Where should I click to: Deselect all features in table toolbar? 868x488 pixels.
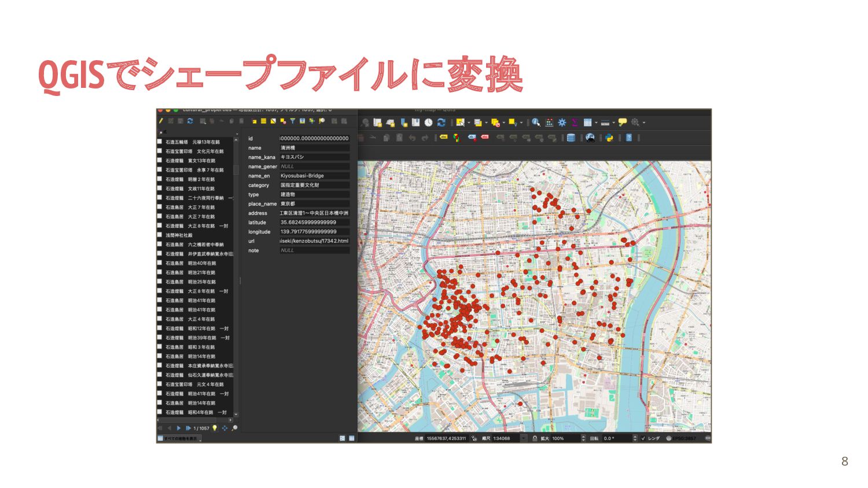[283, 121]
